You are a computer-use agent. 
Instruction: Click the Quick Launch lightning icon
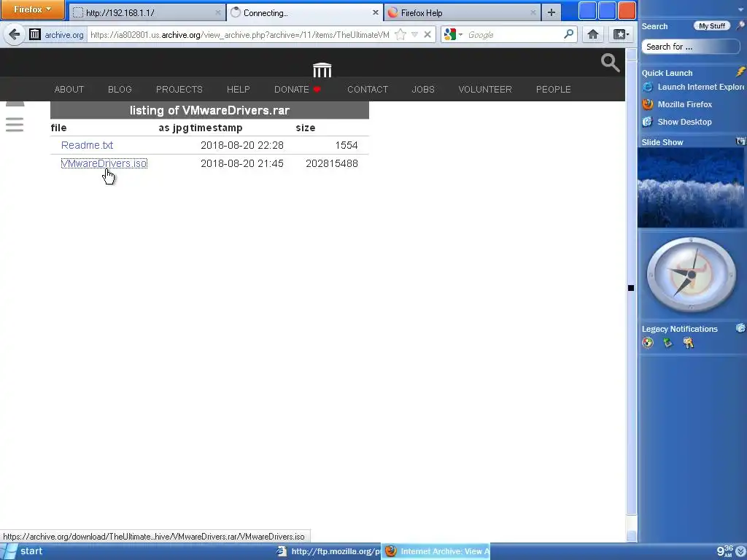[740, 72]
